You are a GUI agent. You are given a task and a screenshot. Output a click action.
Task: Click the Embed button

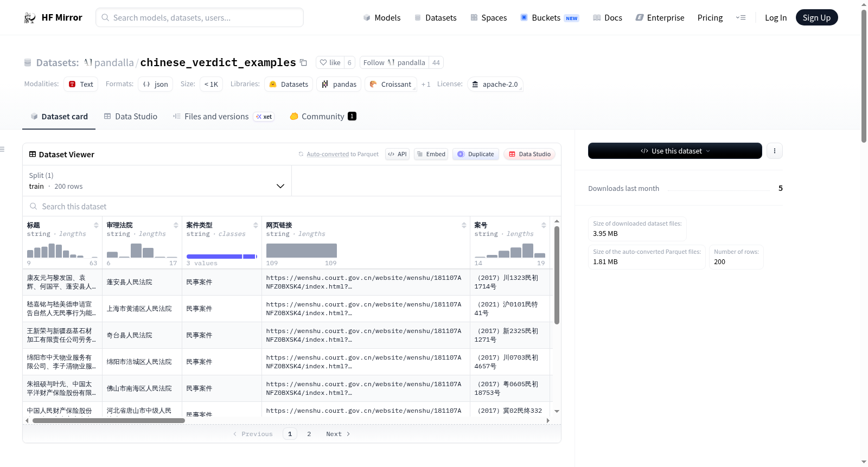(x=431, y=154)
